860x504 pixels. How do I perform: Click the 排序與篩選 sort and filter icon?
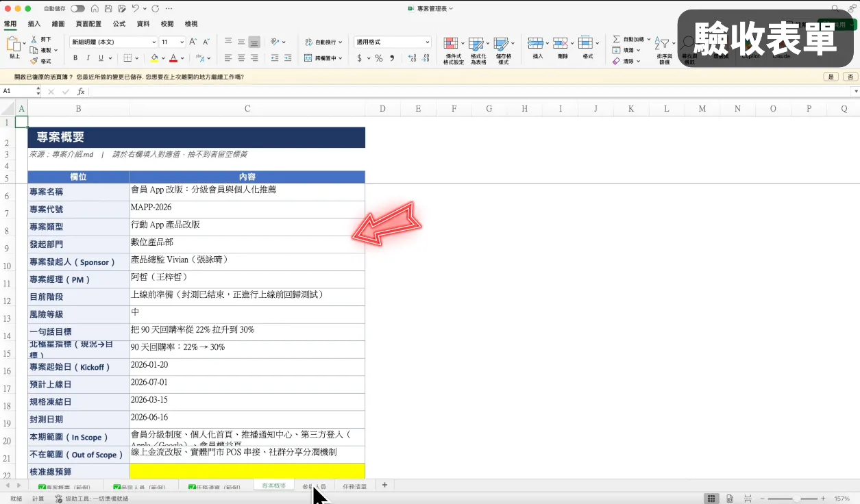coord(663,51)
